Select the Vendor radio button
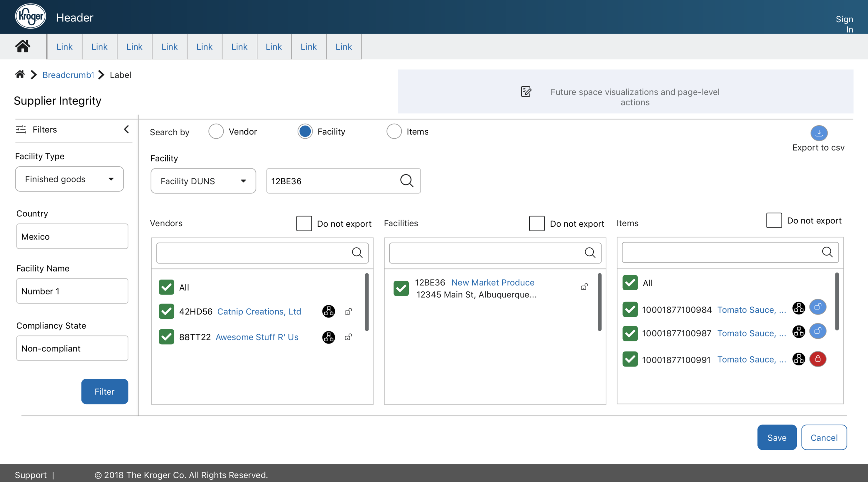The image size is (868, 482). click(216, 132)
